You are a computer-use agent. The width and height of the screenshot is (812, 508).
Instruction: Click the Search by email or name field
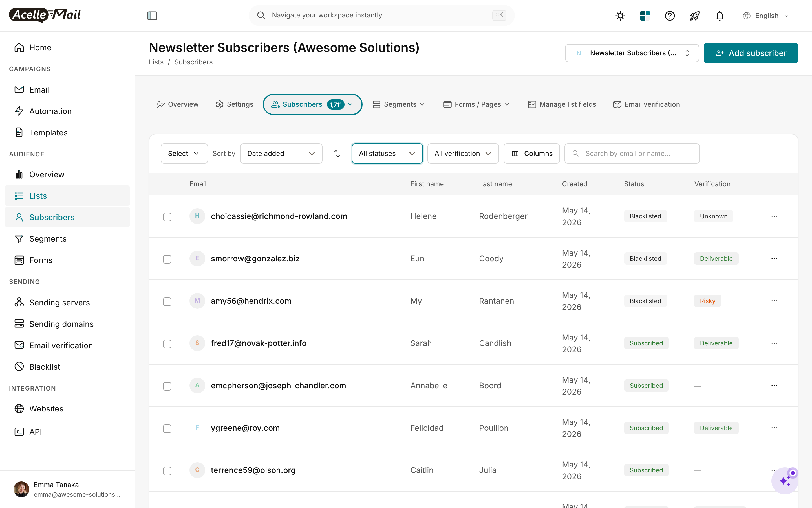point(632,154)
